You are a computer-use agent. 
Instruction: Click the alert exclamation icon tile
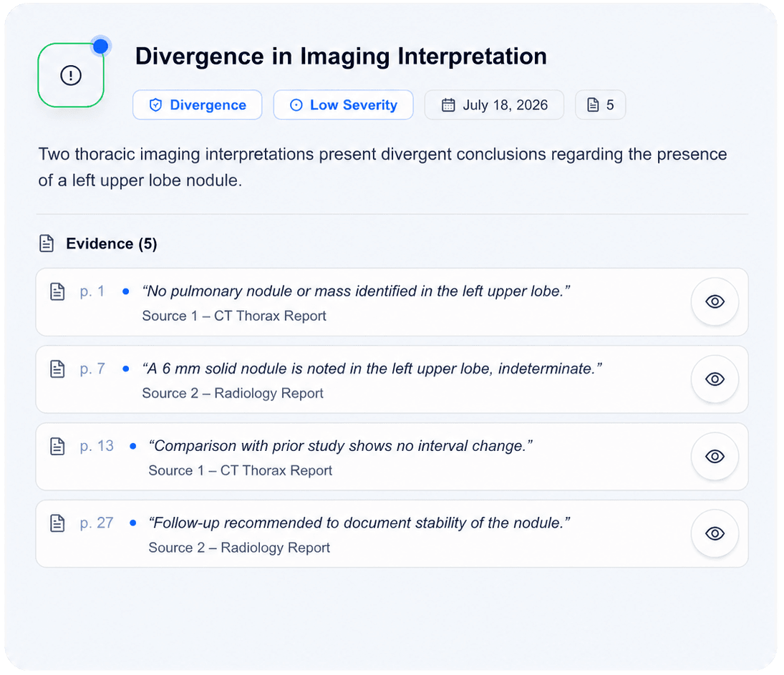(70, 75)
